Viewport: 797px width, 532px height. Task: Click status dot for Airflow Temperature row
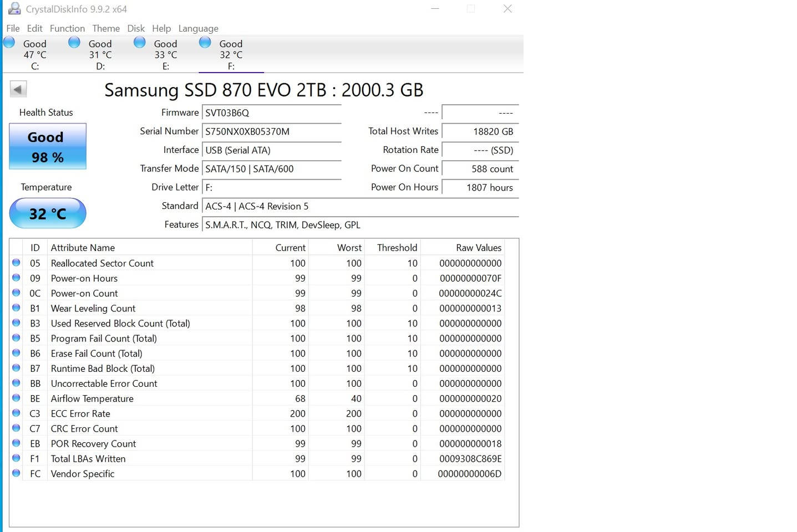point(16,398)
